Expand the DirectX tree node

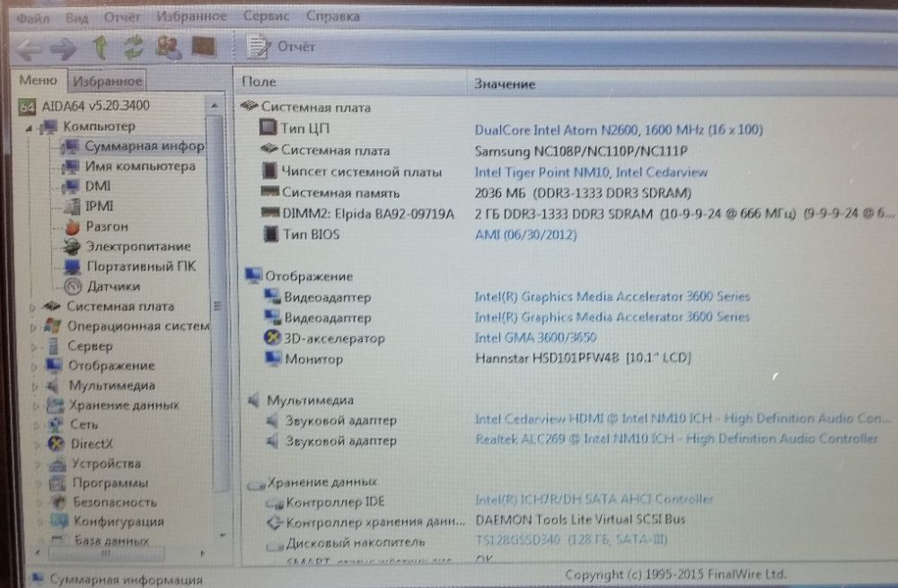(x=37, y=445)
